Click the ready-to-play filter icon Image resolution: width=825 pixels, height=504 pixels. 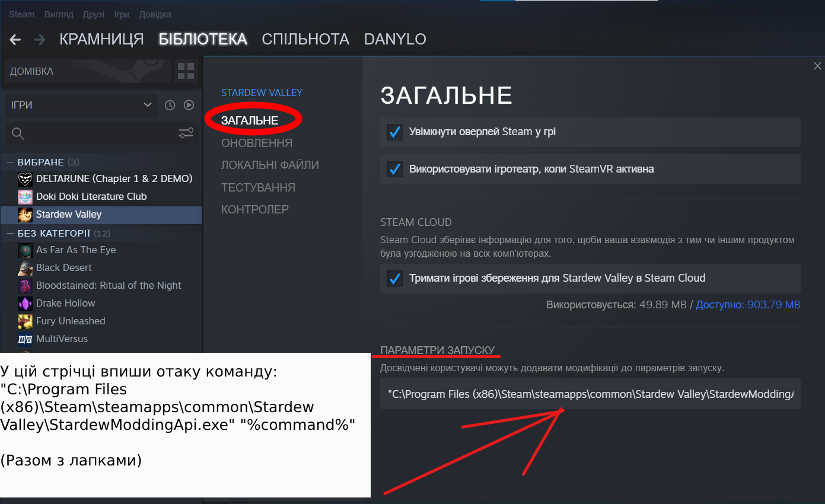coord(189,105)
